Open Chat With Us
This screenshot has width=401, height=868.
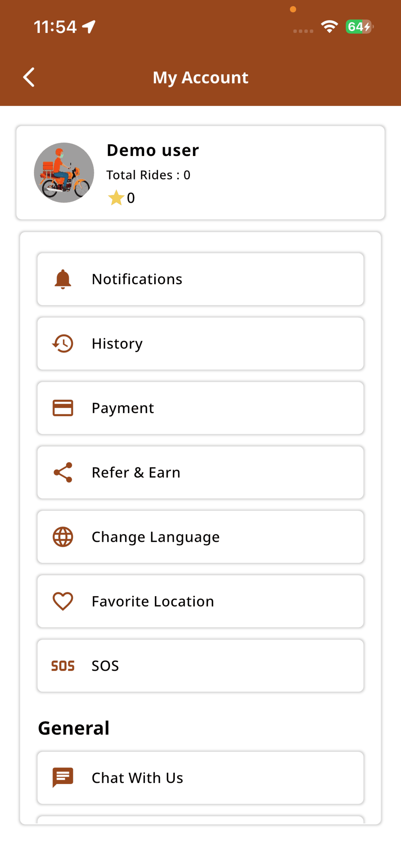click(200, 778)
